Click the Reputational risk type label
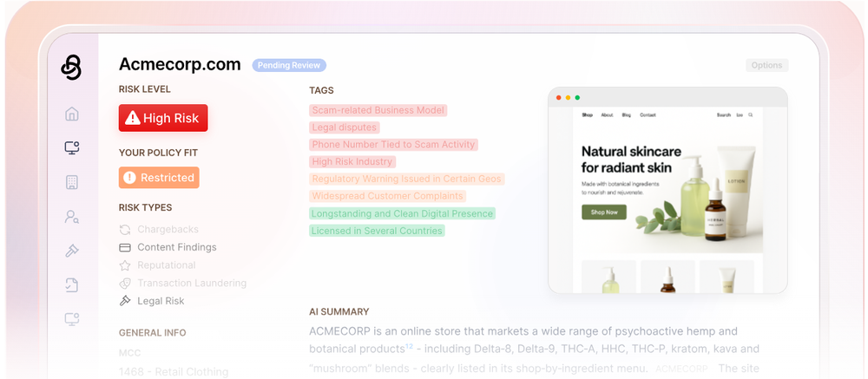Screen dimensions: 868x379 click(x=167, y=265)
